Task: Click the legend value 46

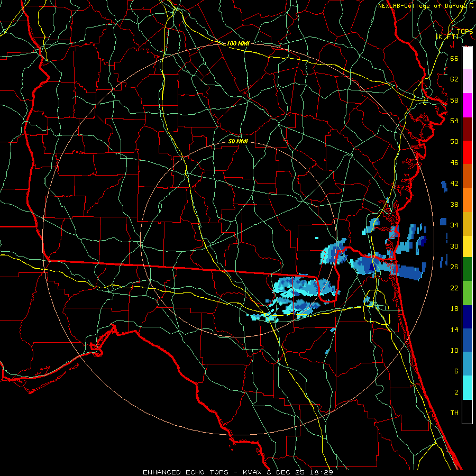Action: click(454, 163)
